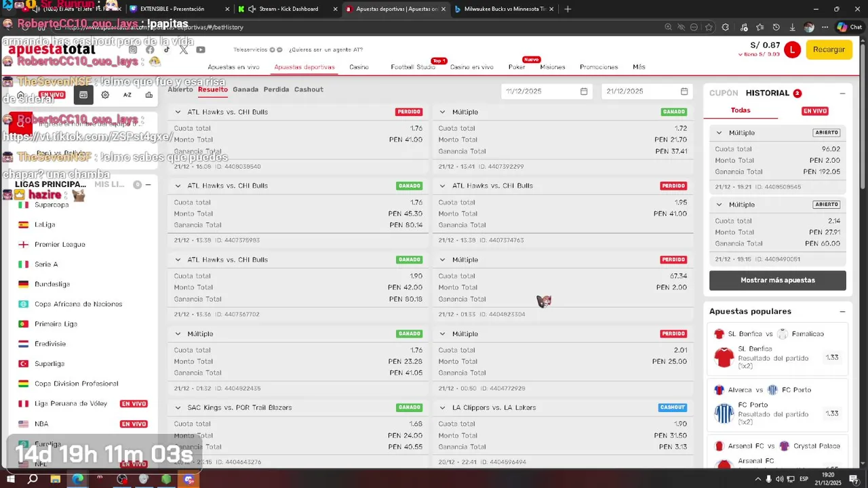Open the Instagram social icon

tap(133, 49)
